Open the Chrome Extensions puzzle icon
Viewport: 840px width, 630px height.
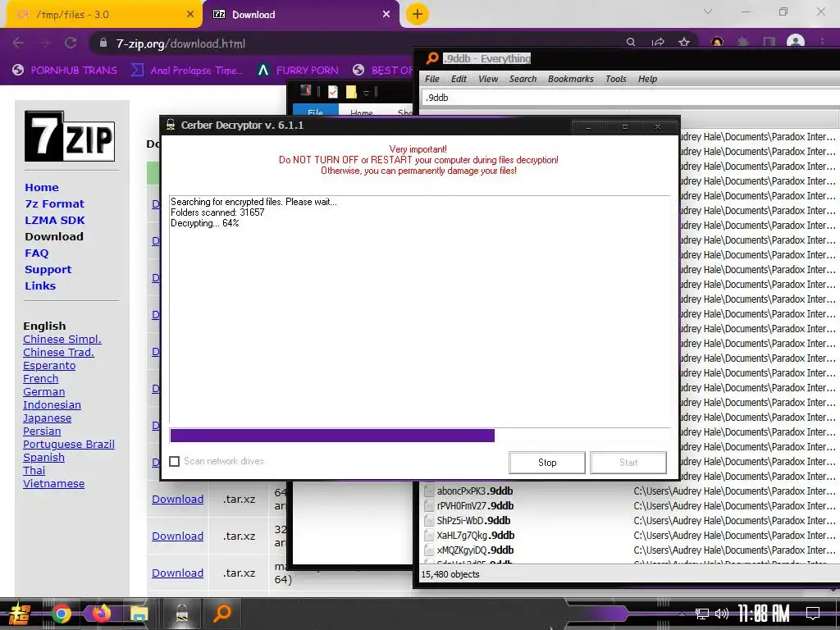click(x=743, y=42)
